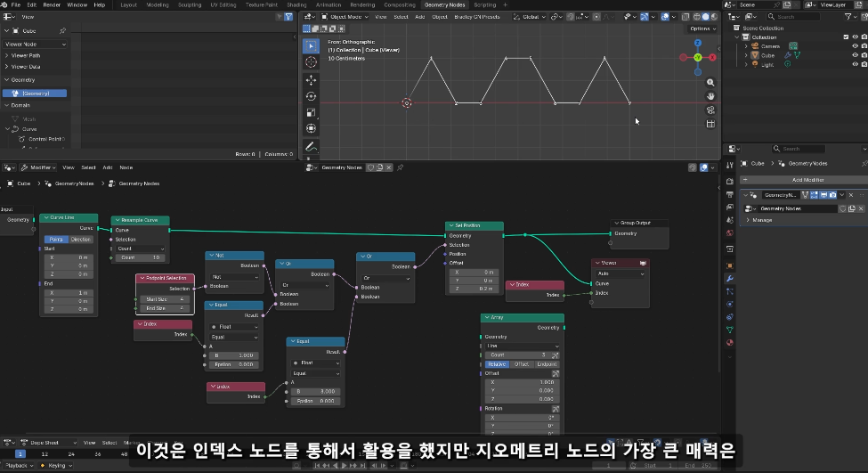
Task: Toggle modifier show in render
Action: pos(832,195)
